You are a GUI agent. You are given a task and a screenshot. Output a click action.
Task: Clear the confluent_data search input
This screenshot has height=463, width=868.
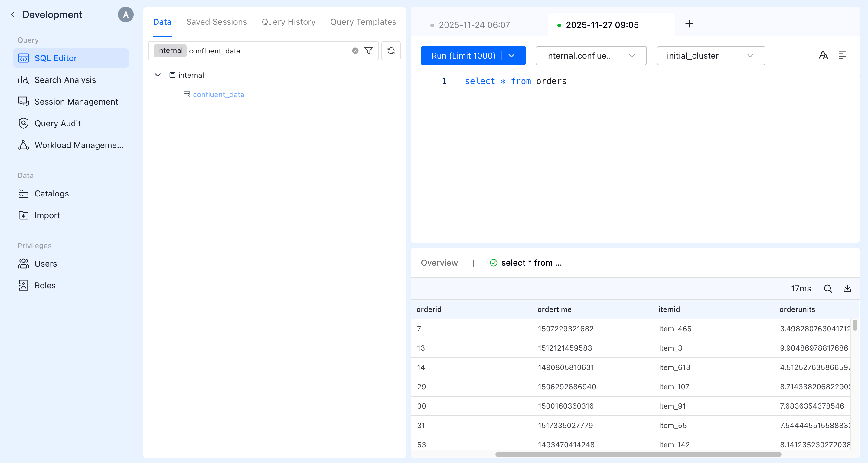355,51
